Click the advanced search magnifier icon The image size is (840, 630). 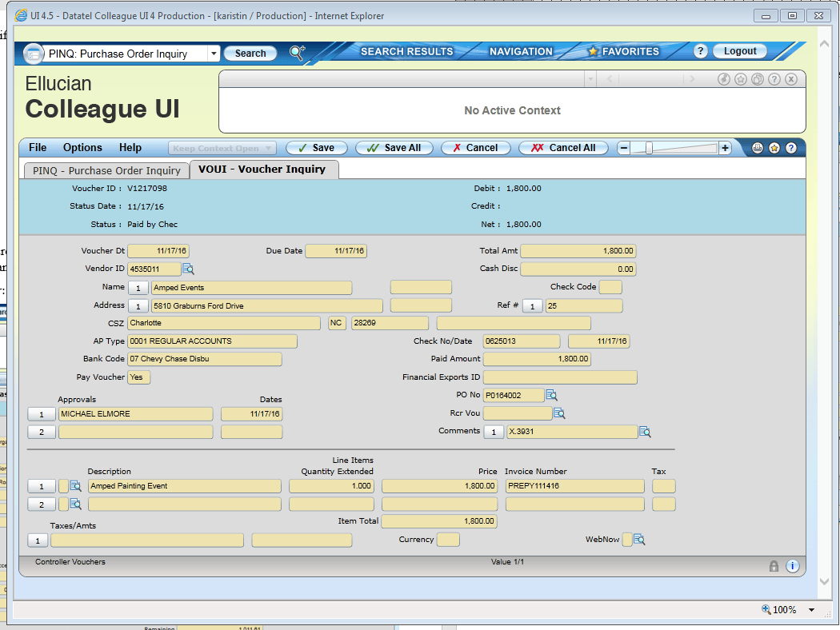click(298, 53)
